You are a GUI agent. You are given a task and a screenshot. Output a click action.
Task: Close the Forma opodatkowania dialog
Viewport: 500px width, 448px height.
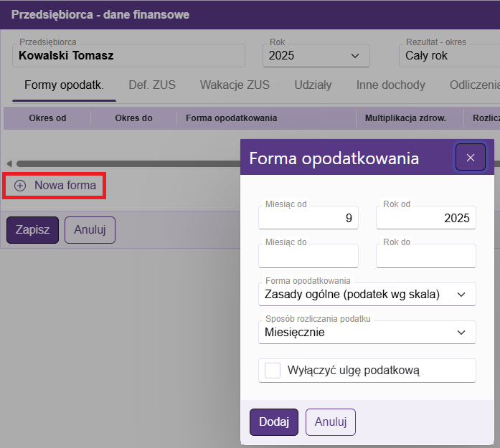[x=471, y=157]
